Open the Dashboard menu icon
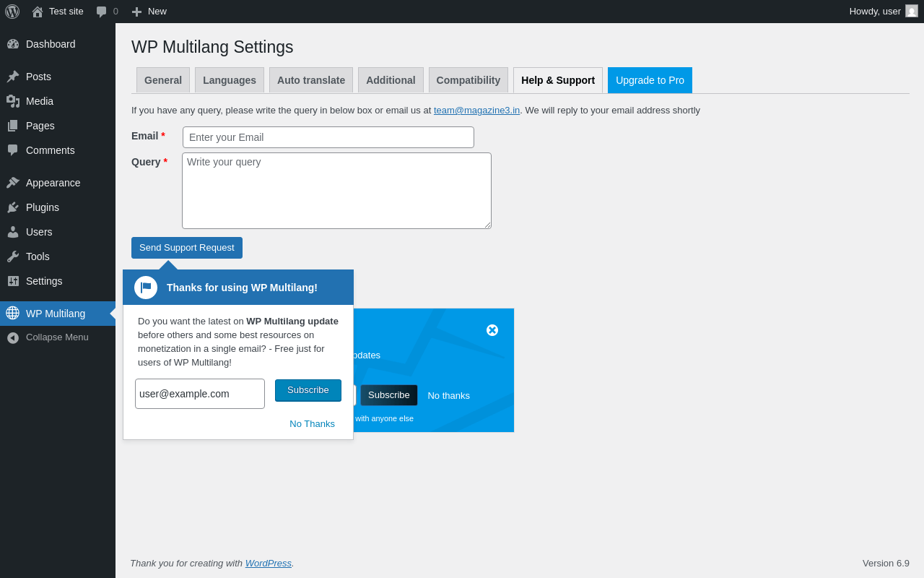 [13, 44]
